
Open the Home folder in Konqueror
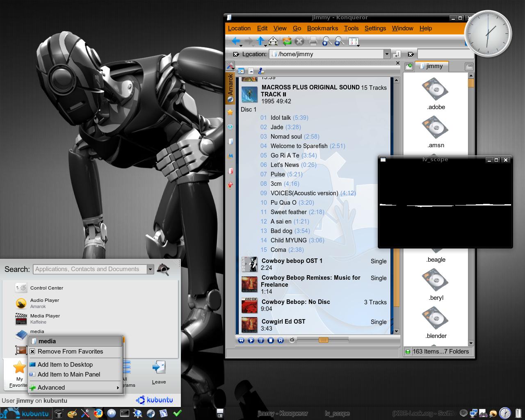[273, 41]
